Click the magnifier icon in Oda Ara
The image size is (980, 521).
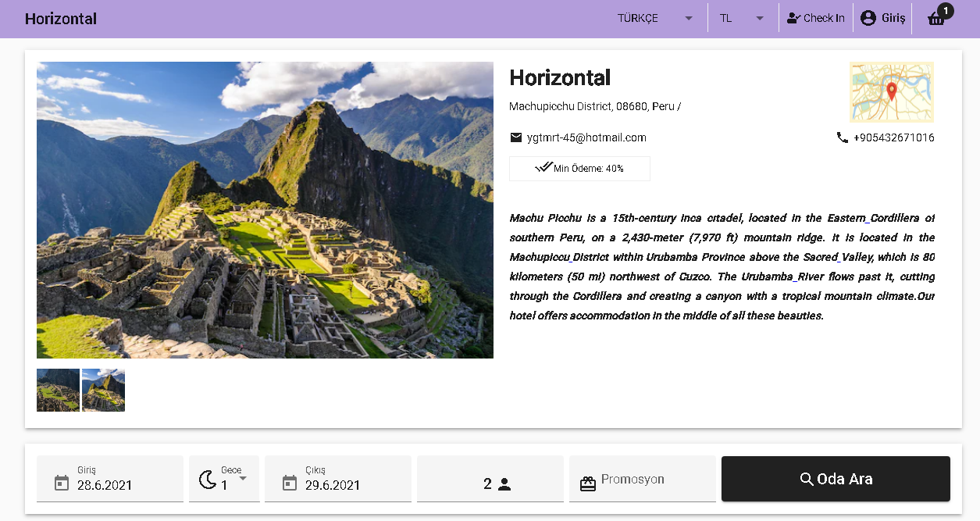(x=807, y=479)
